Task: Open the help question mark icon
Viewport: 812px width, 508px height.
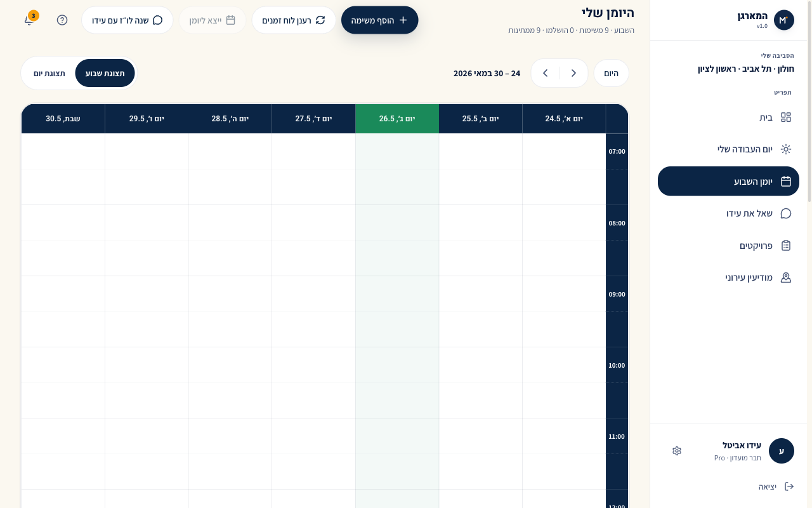Action: [x=62, y=20]
